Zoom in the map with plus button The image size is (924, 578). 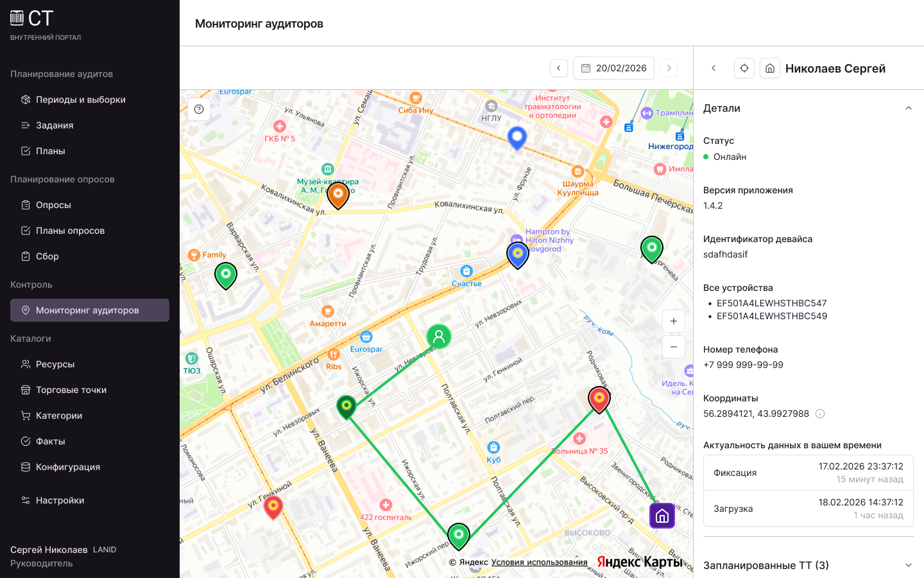[674, 321]
